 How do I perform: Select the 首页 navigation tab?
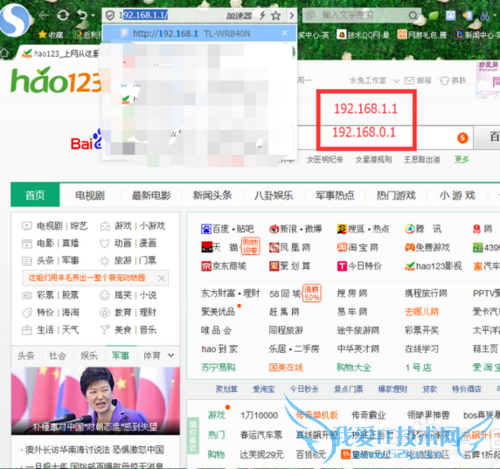pos(35,195)
